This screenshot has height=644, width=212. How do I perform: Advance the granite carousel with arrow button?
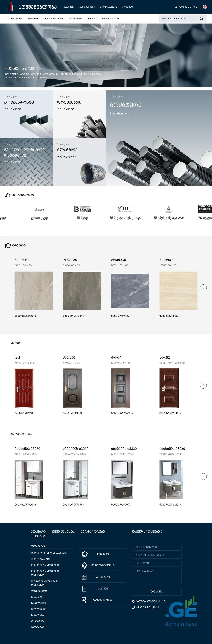pos(203,288)
